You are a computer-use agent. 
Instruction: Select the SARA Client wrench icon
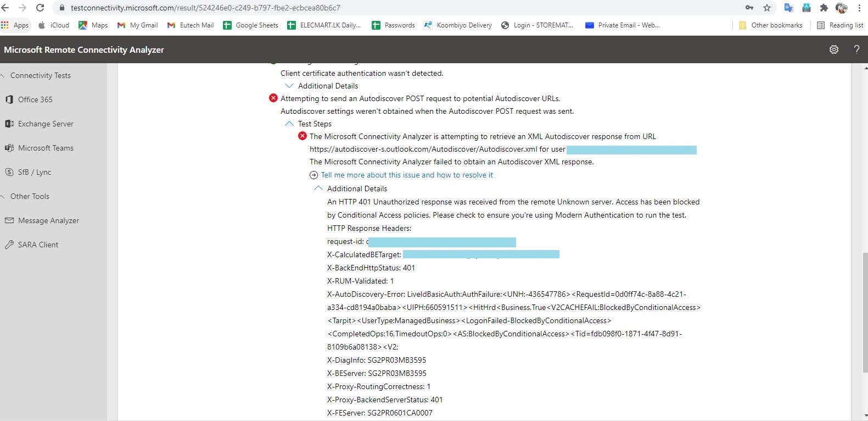(x=9, y=245)
